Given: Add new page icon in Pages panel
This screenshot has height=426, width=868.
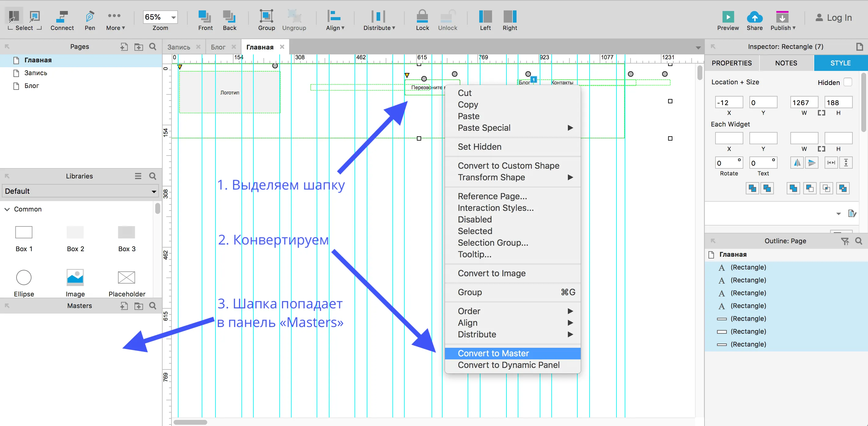Looking at the screenshot, I should [124, 46].
